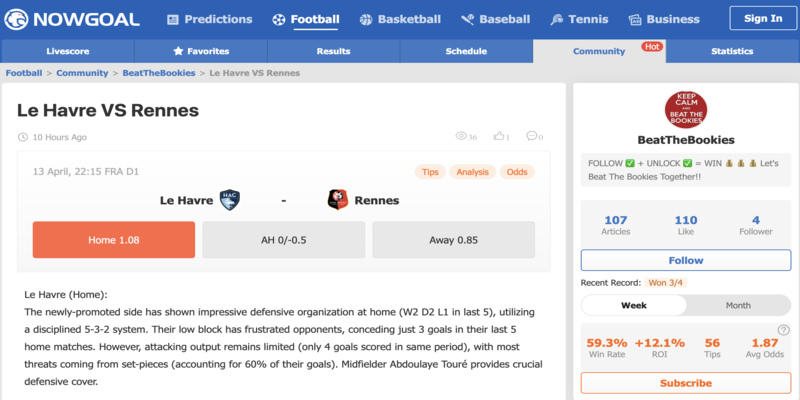
Task: Select the Away 0.85 odds option
Action: (x=453, y=240)
